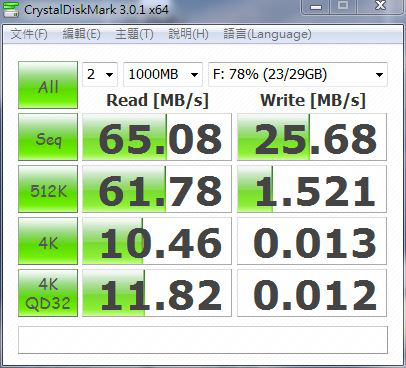Start the 4K random test

click(48, 241)
